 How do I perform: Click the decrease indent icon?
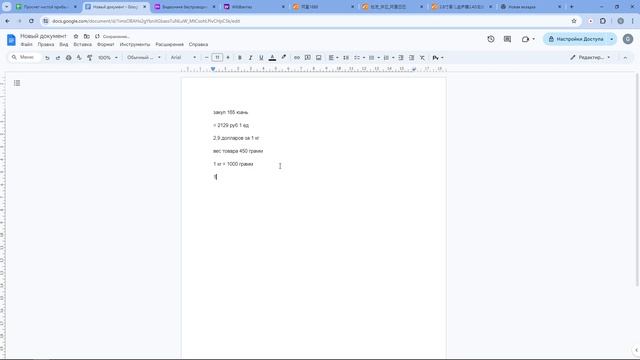[401, 58]
